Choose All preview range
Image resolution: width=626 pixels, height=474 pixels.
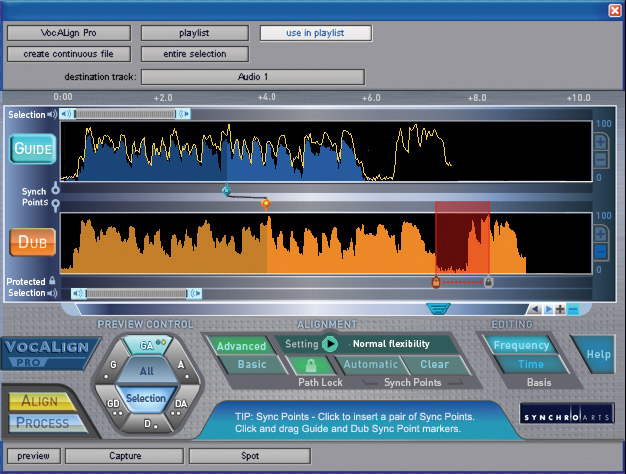(147, 371)
